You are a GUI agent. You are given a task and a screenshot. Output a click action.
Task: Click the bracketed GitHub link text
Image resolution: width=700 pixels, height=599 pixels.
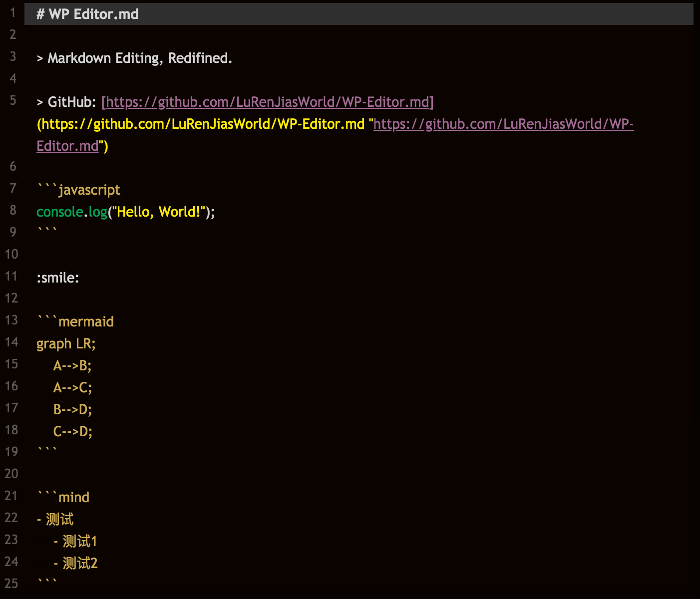(x=268, y=102)
